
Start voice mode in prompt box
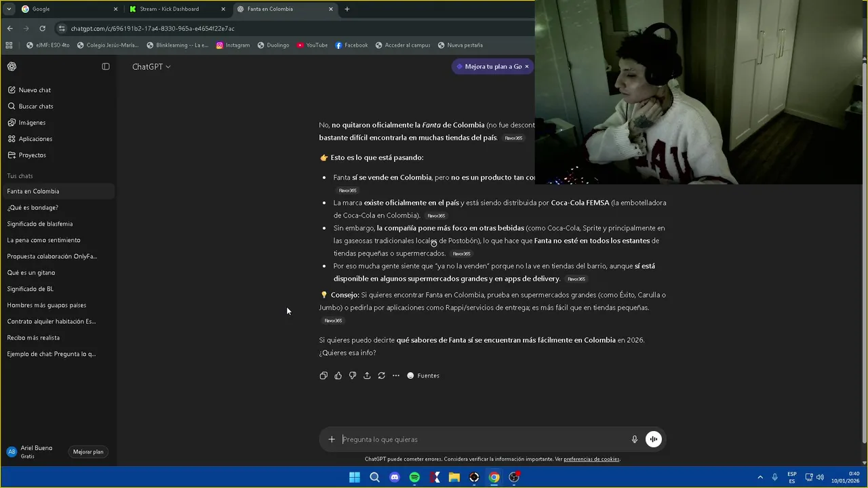653,439
